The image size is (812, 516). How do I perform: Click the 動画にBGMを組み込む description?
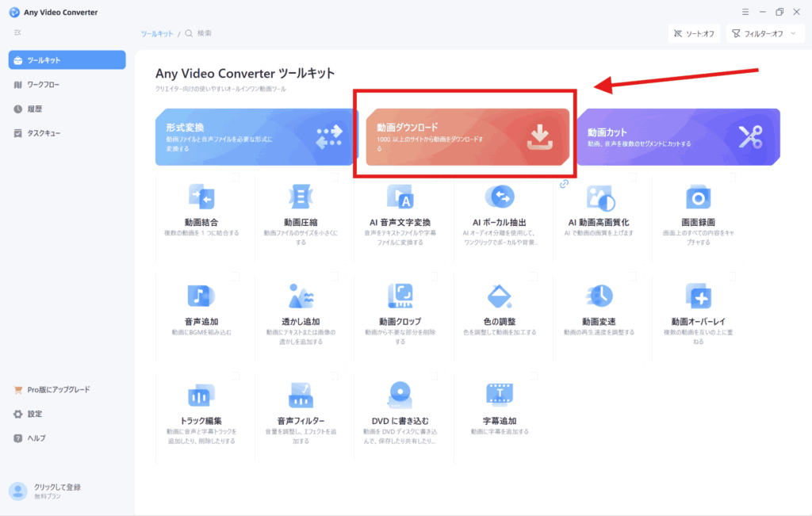tap(201, 332)
